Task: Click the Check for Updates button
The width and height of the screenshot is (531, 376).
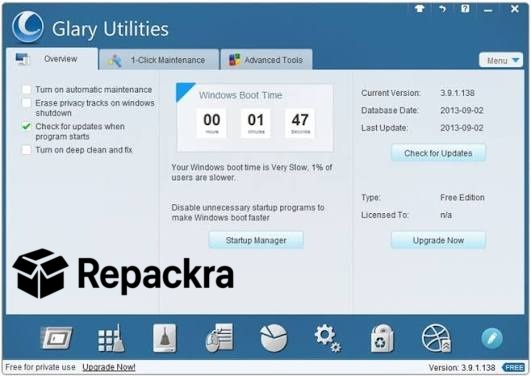Action: 438,153
